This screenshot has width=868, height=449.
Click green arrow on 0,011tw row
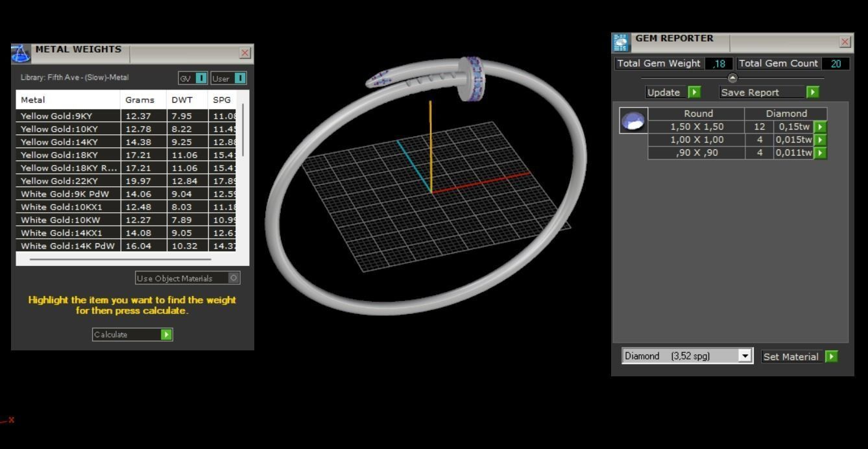pos(821,152)
